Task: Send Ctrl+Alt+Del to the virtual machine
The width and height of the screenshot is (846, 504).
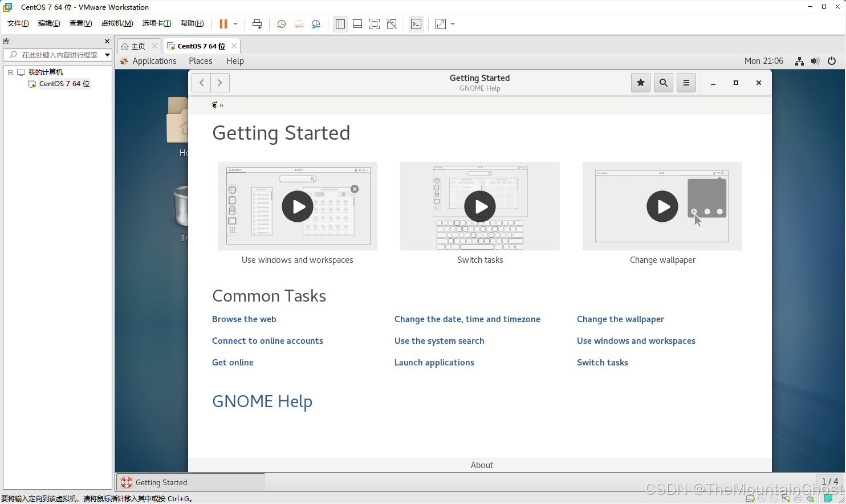Action: click(257, 24)
